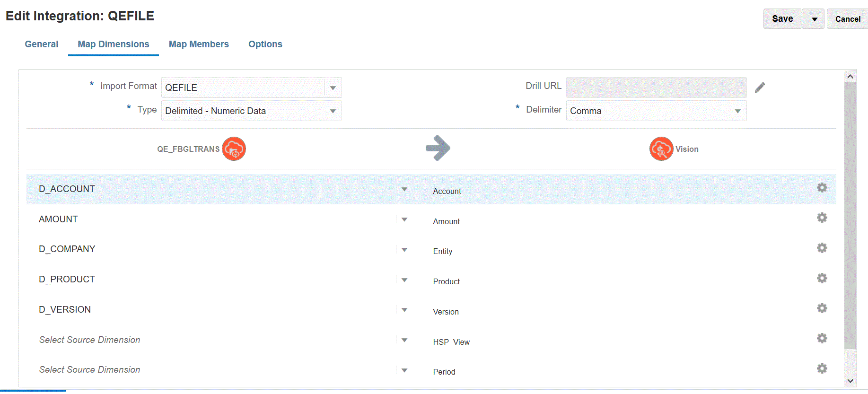Open the Type dropdown list
The width and height of the screenshot is (868, 394).
(x=333, y=111)
